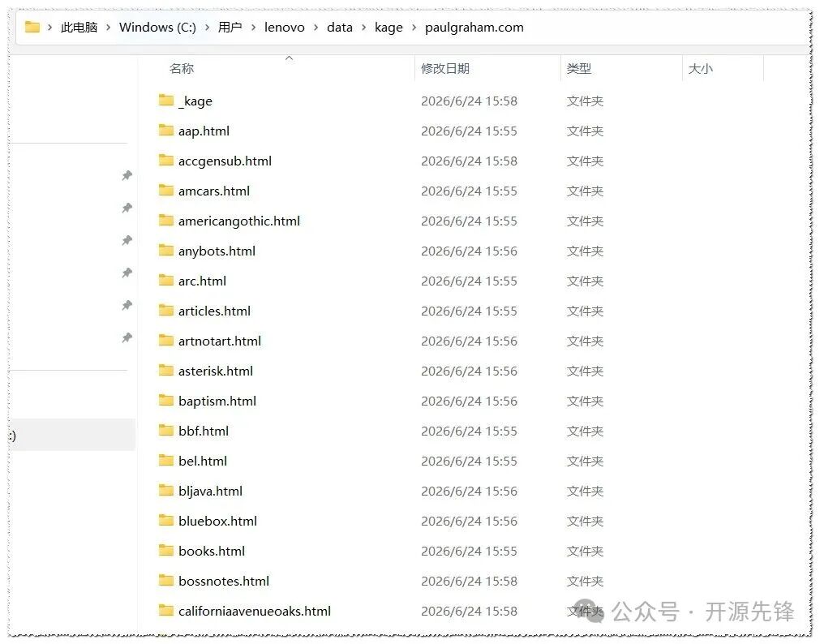Expand the chevron after 此电脑 in breadcrumb
This screenshot has height=644, width=820.
click(x=108, y=28)
